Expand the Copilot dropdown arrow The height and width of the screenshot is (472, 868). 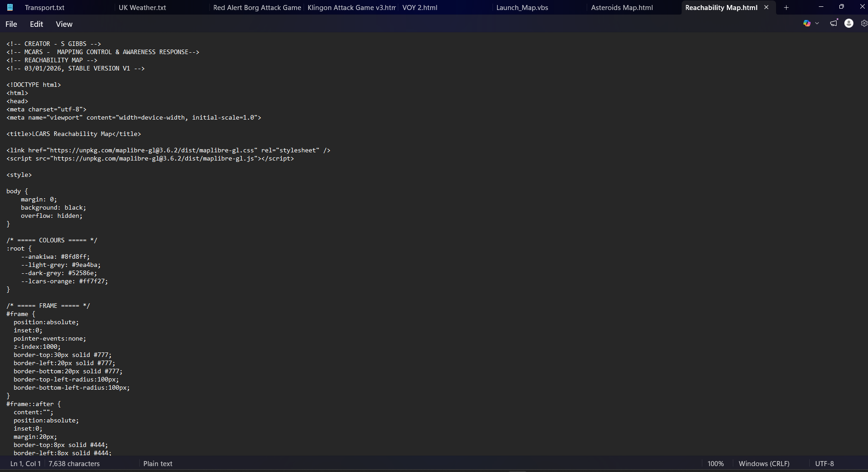pos(817,24)
